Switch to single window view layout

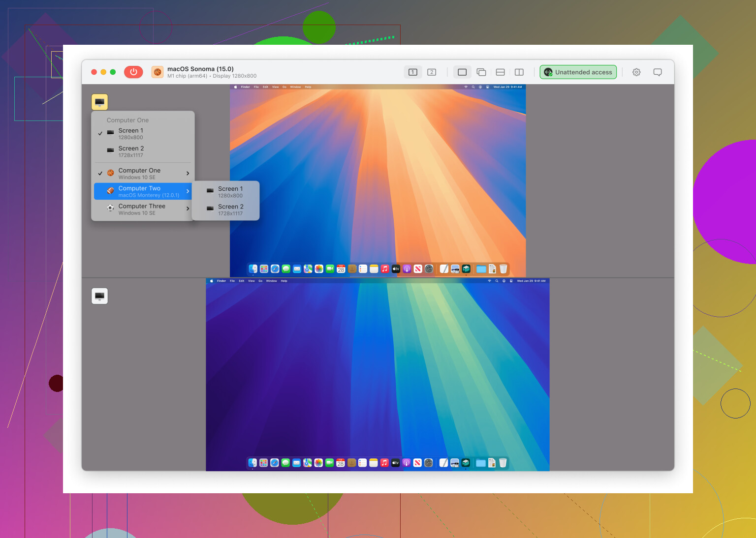pos(462,72)
